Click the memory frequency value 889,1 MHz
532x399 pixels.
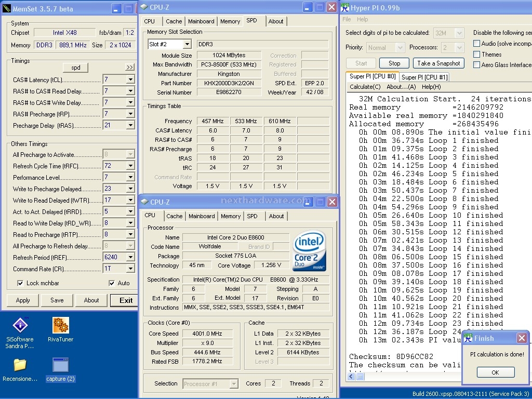click(x=73, y=45)
